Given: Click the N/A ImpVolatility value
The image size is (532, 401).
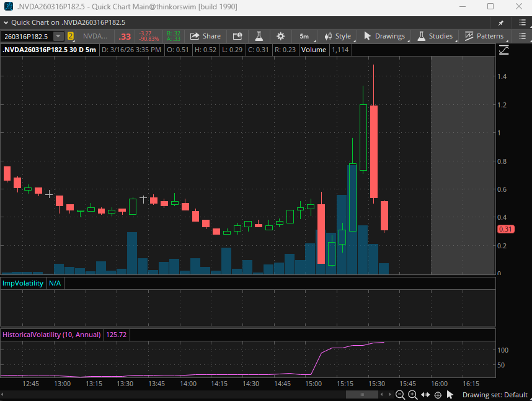Looking at the screenshot, I should (55, 283).
